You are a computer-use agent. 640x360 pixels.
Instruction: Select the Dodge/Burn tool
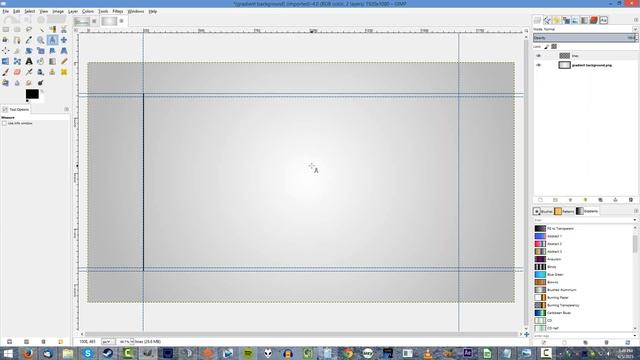tap(40, 83)
